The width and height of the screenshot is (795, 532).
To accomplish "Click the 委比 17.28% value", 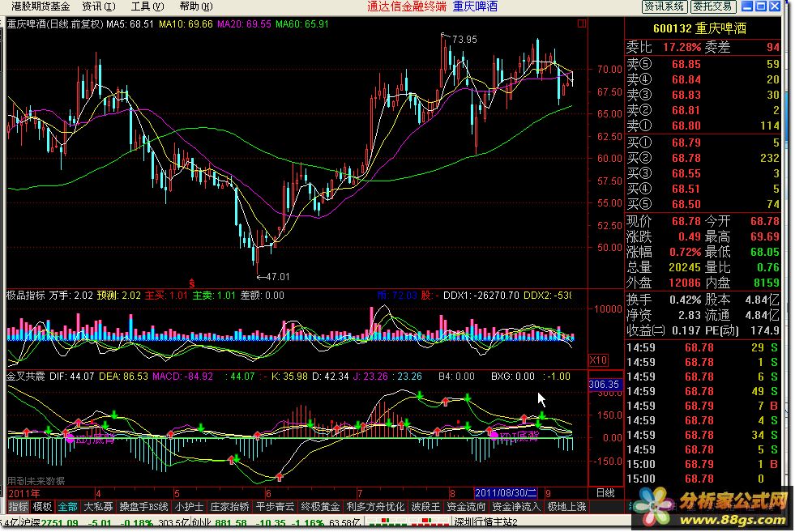I will pyautogui.click(x=682, y=48).
